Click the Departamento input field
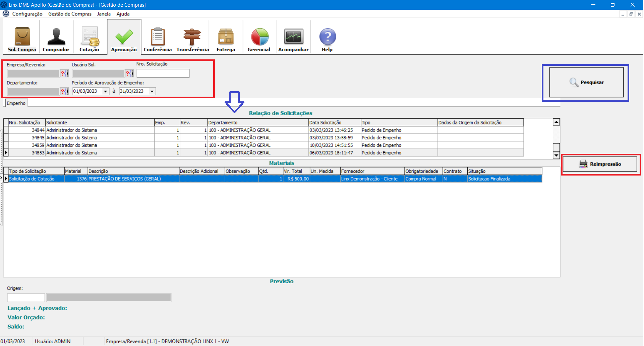This screenshot has height=346, width=644. click(x=34, y=91)
